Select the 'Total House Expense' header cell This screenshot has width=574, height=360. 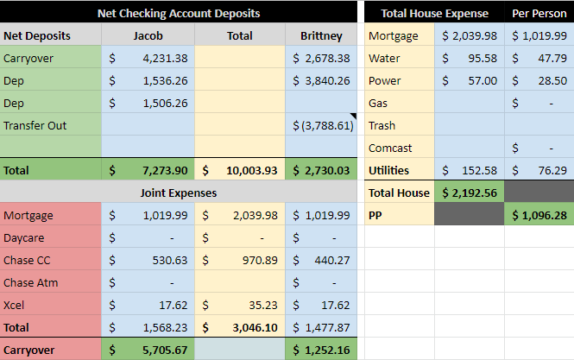pyautogui.click(x=434, y=12)
